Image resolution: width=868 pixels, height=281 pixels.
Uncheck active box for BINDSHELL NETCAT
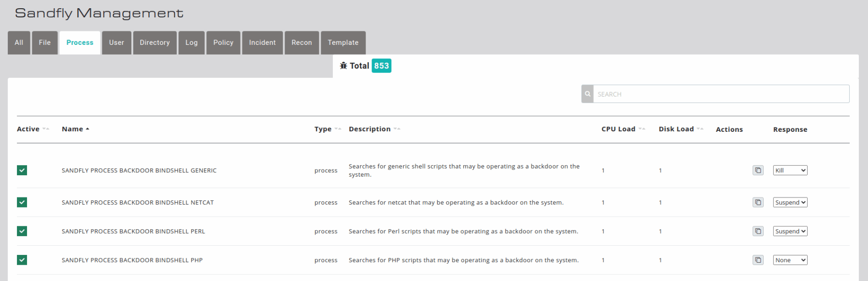(x=22, y=202)
